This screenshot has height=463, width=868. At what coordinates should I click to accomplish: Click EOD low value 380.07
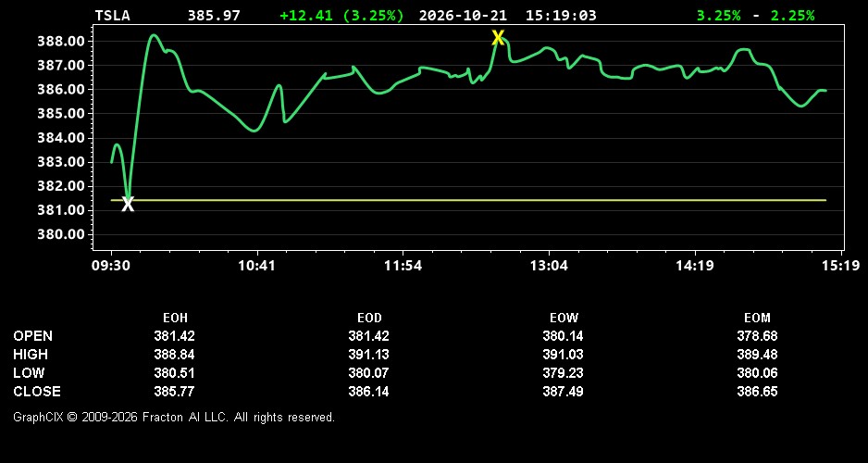click(368, 373)
